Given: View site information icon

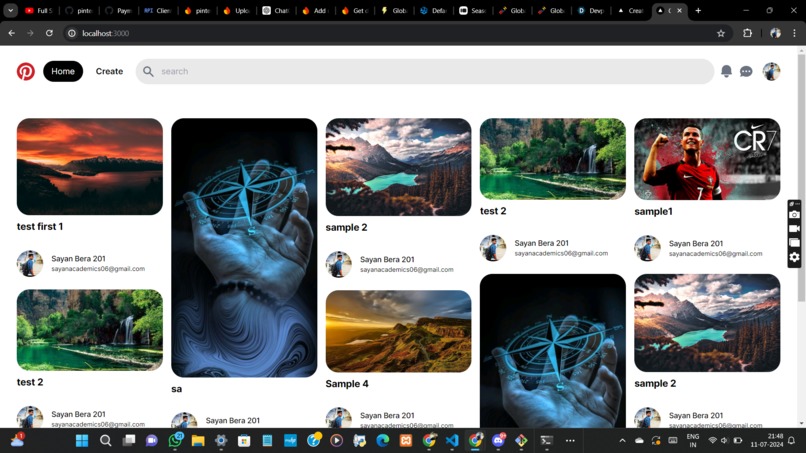Looking at the screenshot, I should (x=72, y=33).
